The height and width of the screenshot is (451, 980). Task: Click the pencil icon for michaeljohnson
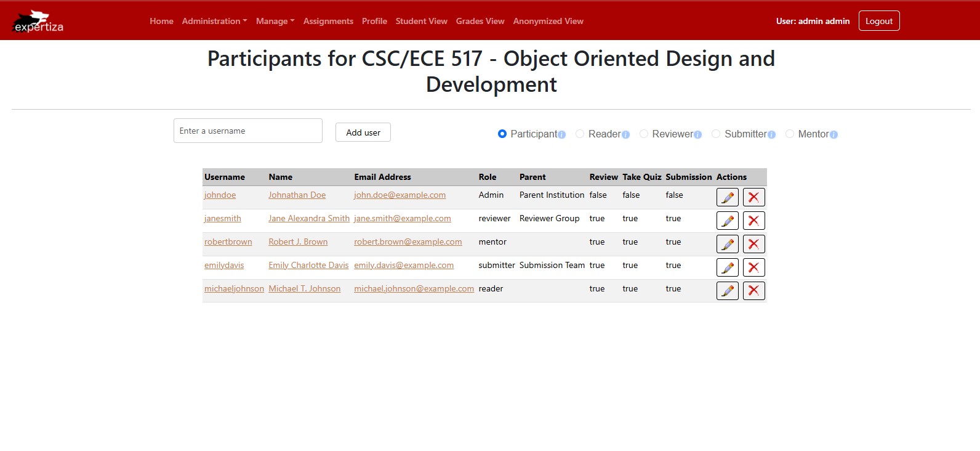tap(727, 291)
